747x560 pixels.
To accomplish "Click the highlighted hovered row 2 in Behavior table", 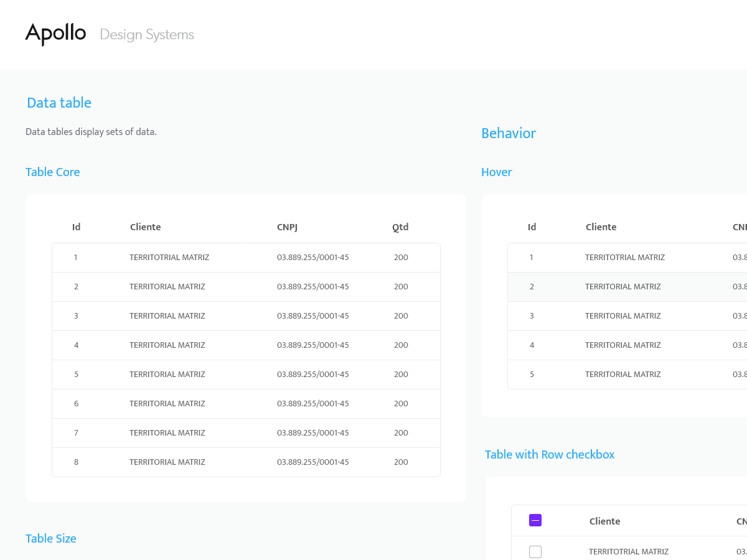I will point(622,286).
